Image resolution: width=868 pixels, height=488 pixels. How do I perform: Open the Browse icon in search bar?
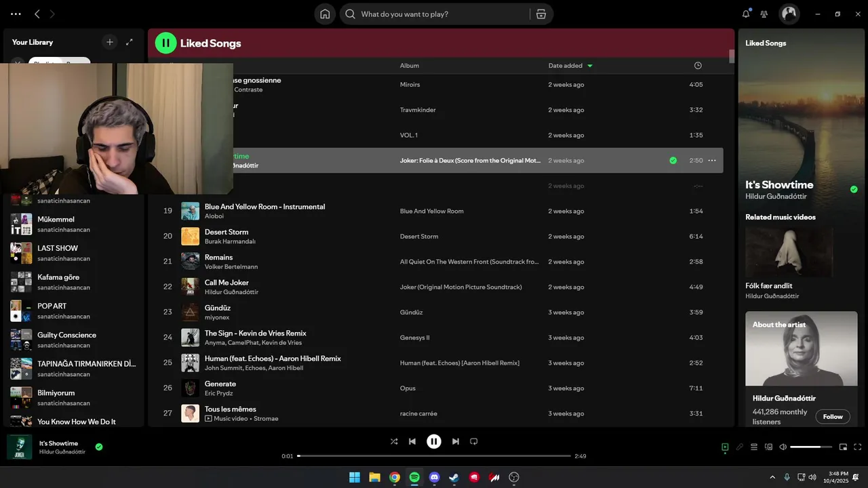tap(540, 14)
